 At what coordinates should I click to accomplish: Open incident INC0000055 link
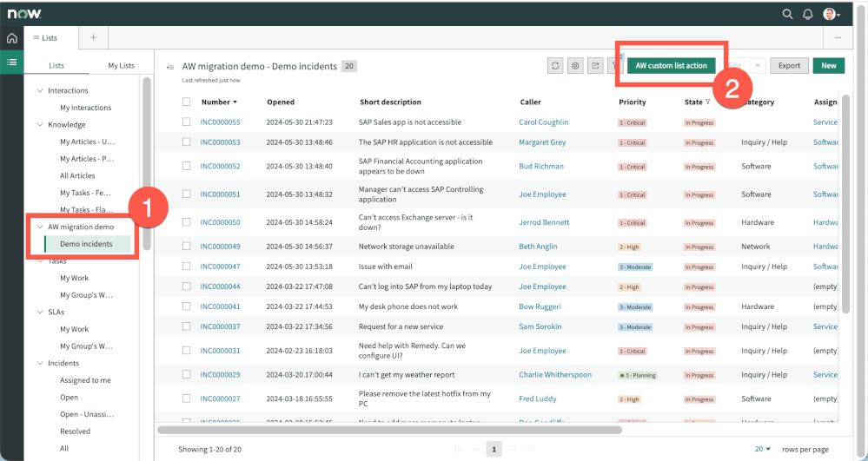point(221,122)
